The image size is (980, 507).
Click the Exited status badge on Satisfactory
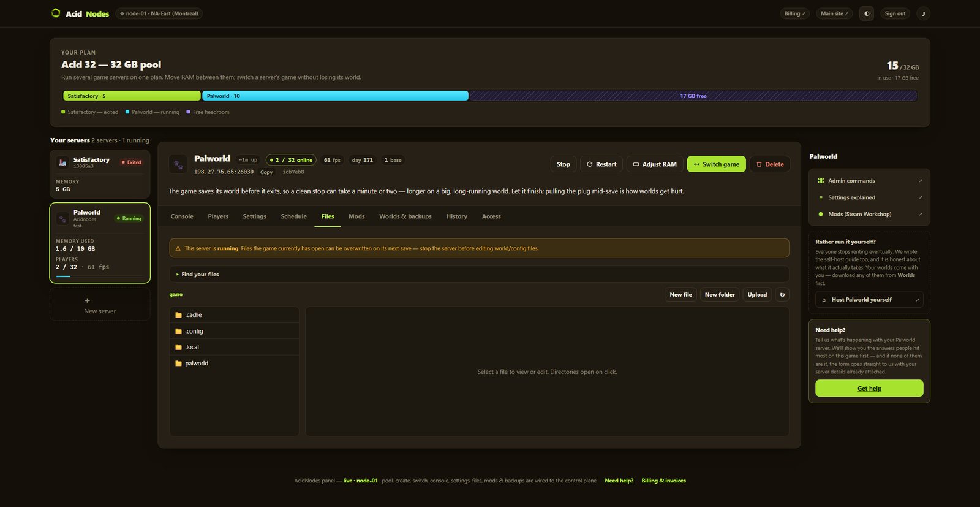pyautogui.click(x=132, y=162)
